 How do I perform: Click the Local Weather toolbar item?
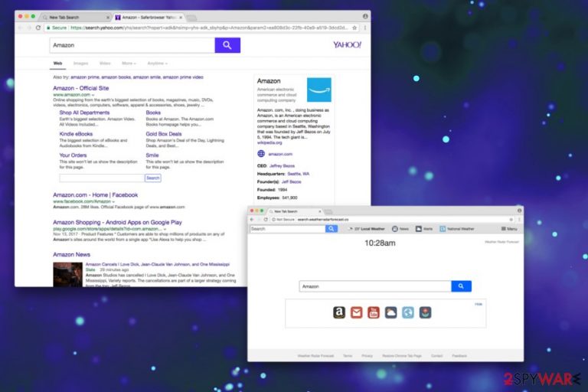pyautogui.click(x=367, y=228)
